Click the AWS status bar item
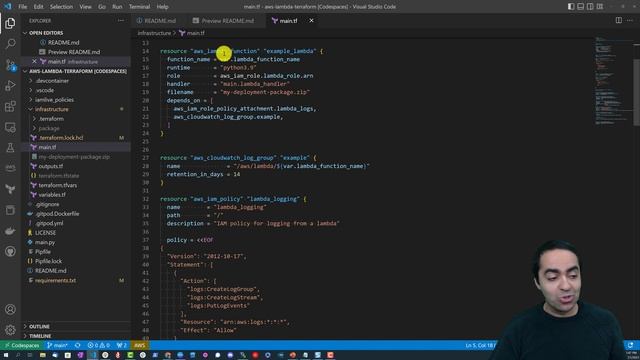The height and width of the screenshot is (360, 640). click(x=140, y=345)
